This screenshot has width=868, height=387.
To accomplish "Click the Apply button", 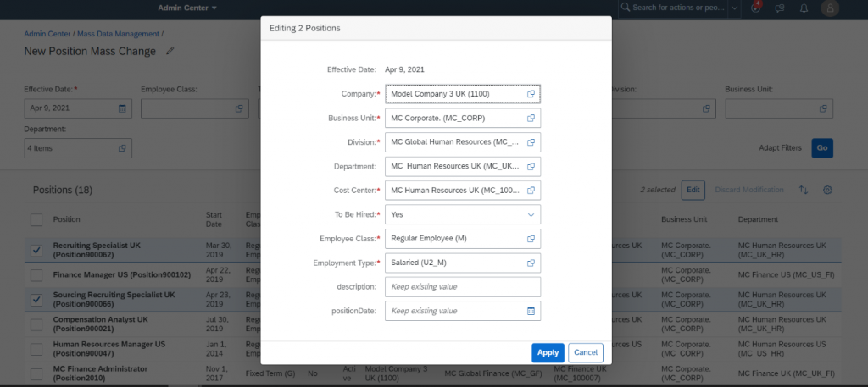I will (x=548, y=353).
